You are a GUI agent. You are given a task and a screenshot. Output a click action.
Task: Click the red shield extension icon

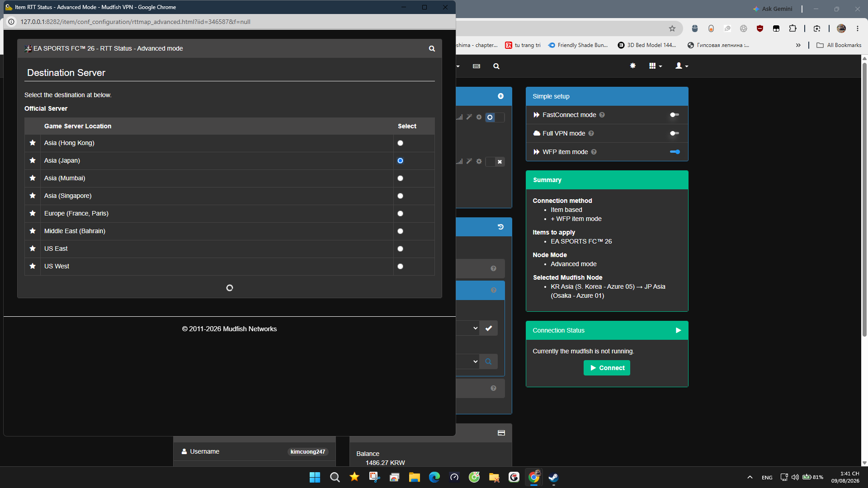(x=760, y=28)
